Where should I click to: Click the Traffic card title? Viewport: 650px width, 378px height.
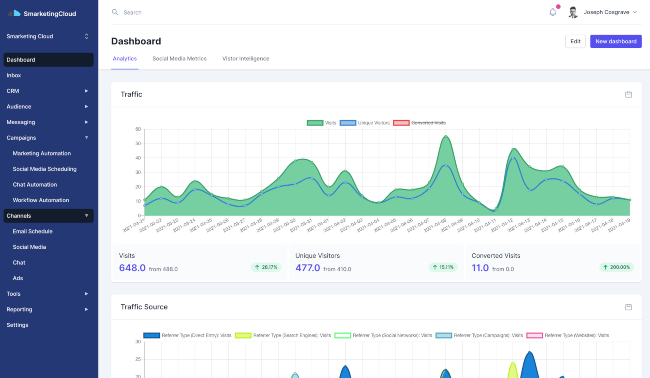[131, 94]
